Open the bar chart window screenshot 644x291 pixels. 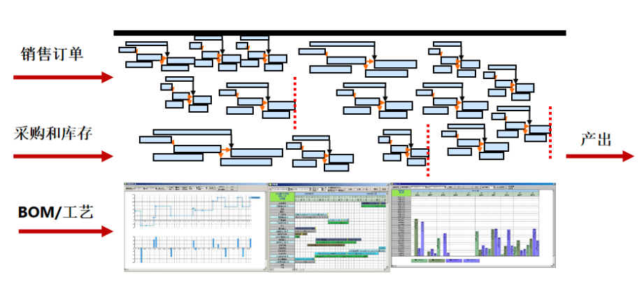click(x=473, y=227)
